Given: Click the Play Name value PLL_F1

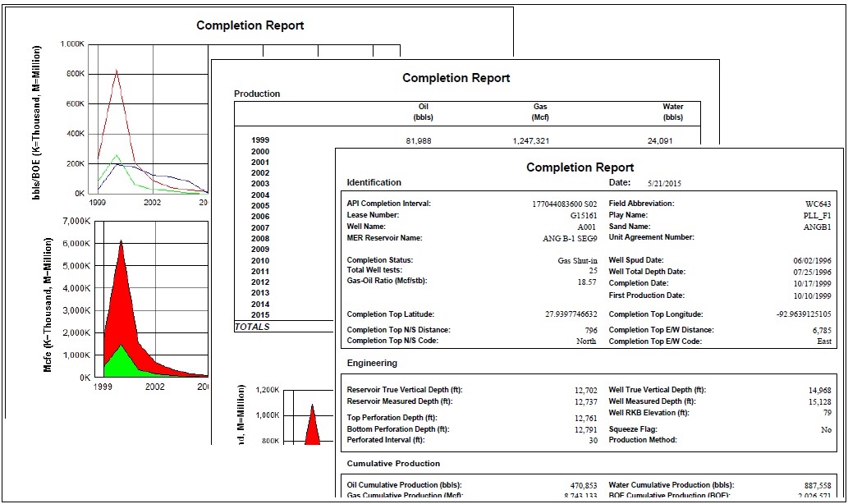Looking at the screenshot, I should 817,215.
